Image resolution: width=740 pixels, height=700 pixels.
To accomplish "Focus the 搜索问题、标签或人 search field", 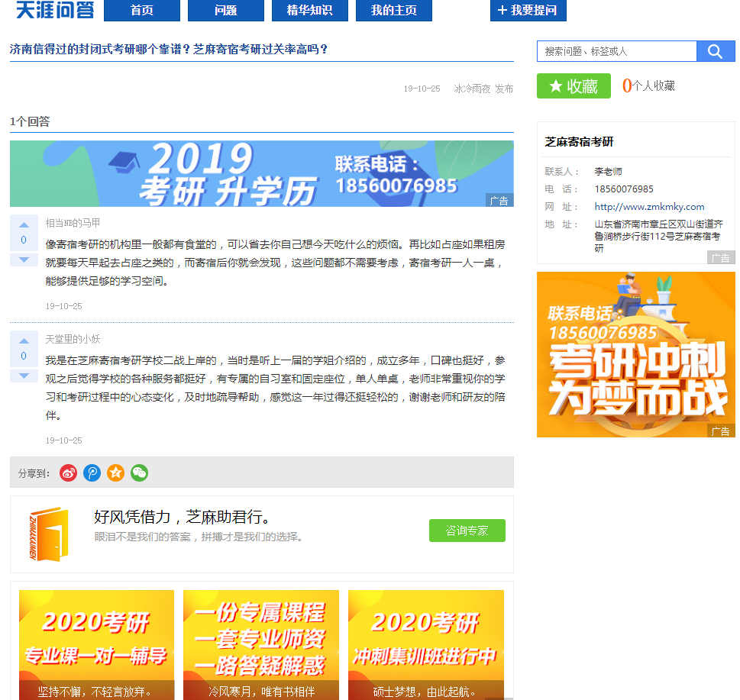I will coord(616,51).
